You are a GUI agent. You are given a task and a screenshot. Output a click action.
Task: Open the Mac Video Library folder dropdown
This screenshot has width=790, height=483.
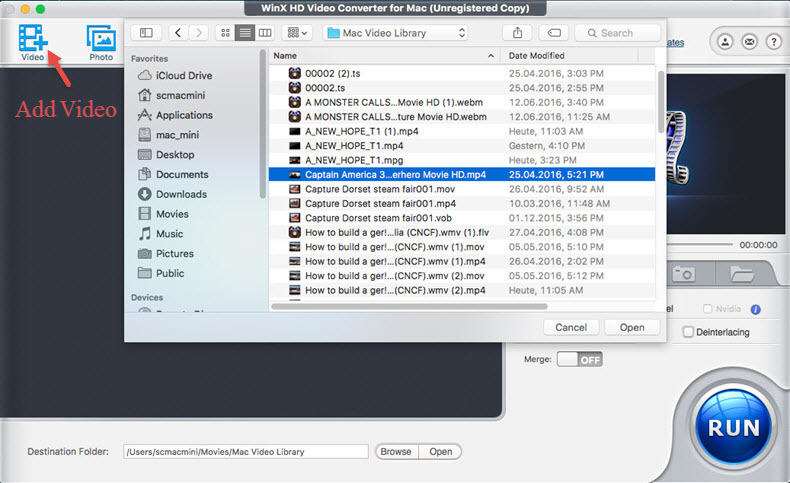(x=396, y=33)
